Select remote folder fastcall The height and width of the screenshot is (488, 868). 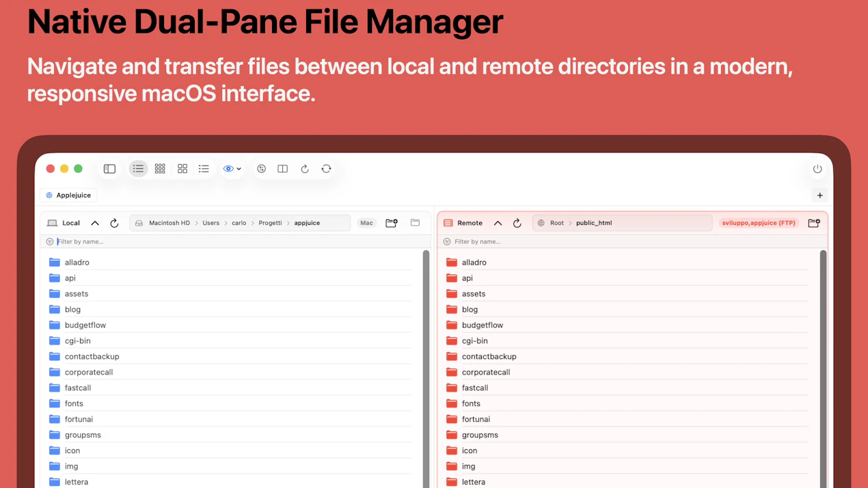627,388
